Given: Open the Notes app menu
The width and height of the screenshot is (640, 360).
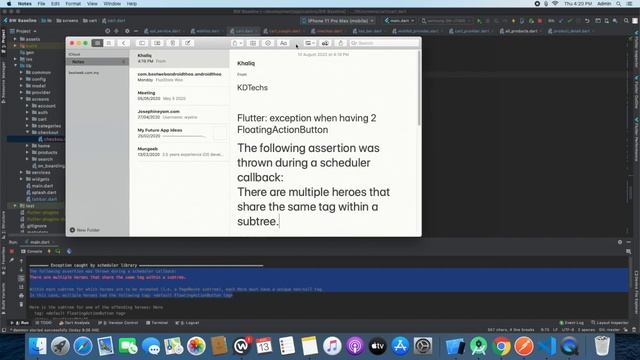Looking at the screenshot, I should point(24,4).
